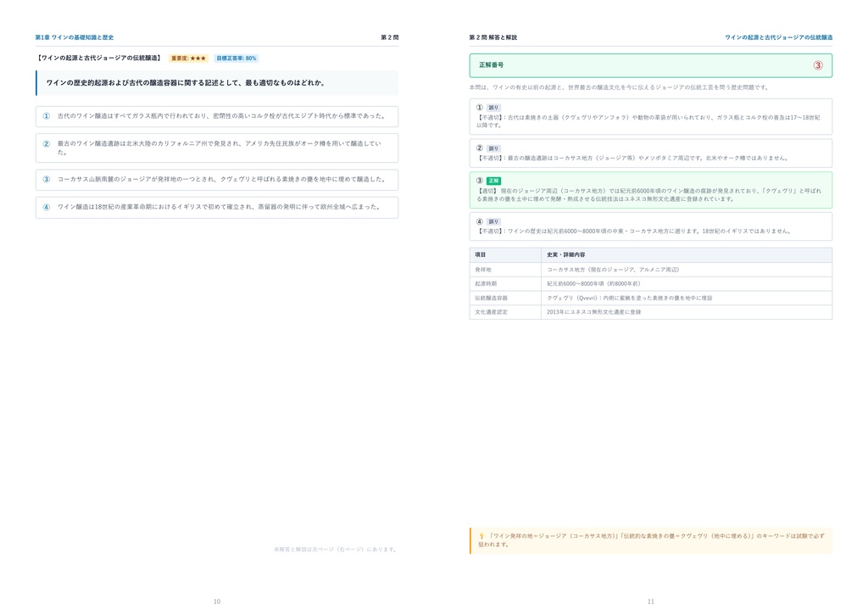Click the circled ④ number in the left page choices
The height and width of the screenshot is (614, 868).
pyautogui.click(x=47, y=207)
